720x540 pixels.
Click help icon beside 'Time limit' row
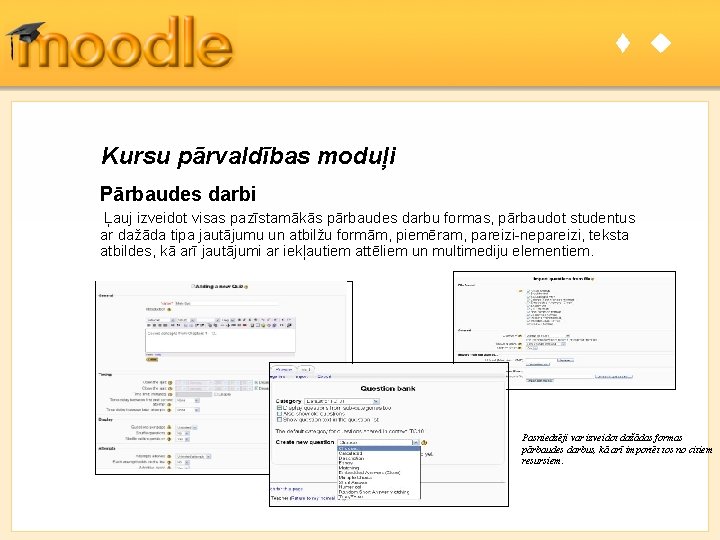(170, 394)
